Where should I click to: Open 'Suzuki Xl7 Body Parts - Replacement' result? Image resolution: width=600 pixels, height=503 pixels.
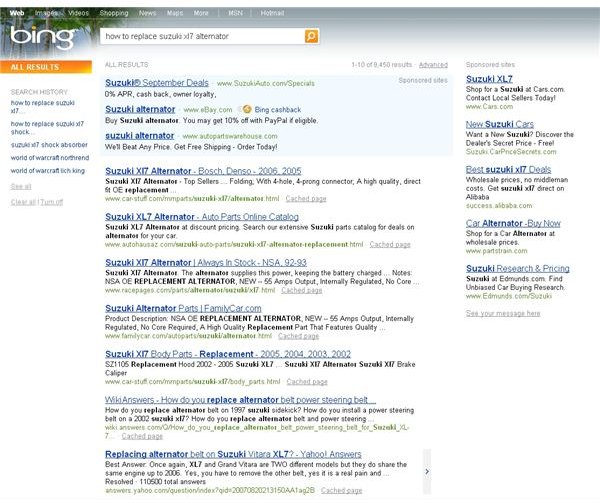point(228,354)
